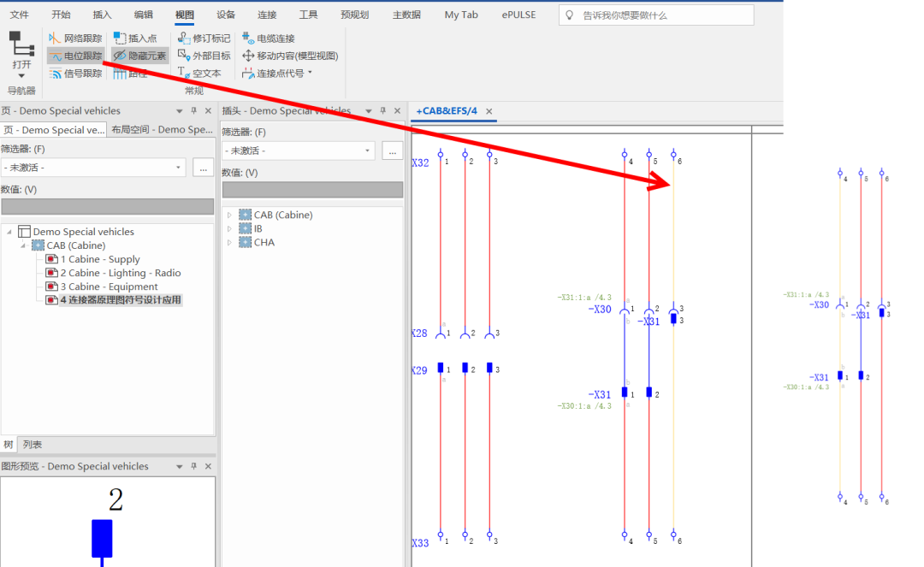
Task: Select page '2 Cabine - Lighting - Radio'
Action: (120, 273)
